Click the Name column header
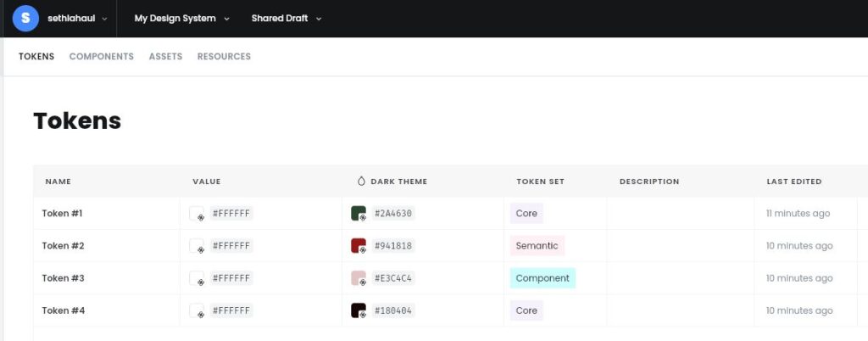 [58, 182]
